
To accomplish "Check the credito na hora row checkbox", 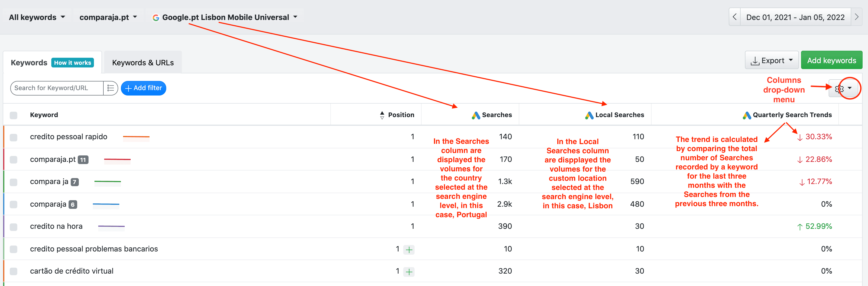I will [13, 227].
